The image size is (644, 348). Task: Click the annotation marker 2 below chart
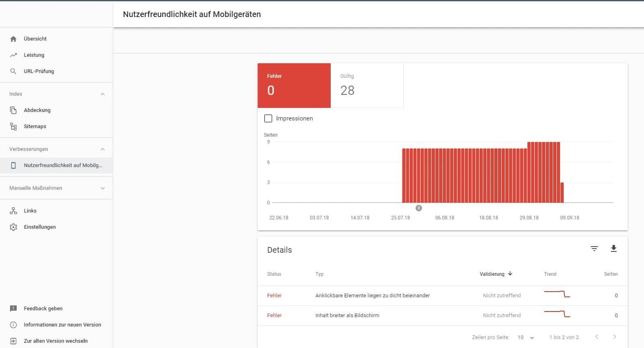(419, 208)
